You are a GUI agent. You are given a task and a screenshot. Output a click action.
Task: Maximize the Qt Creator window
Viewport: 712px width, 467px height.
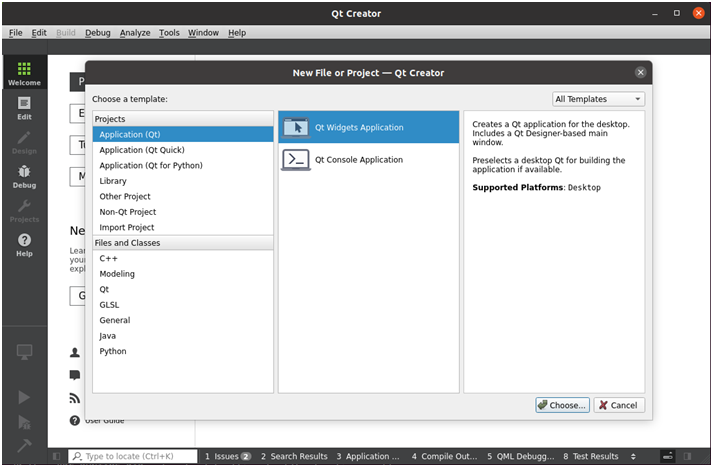[x=677, y=13]
